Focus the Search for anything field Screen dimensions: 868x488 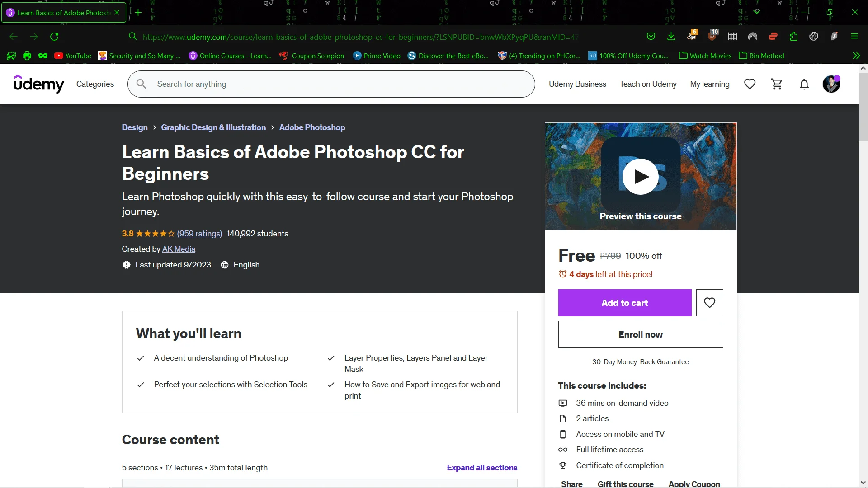(x=331, y=84)
